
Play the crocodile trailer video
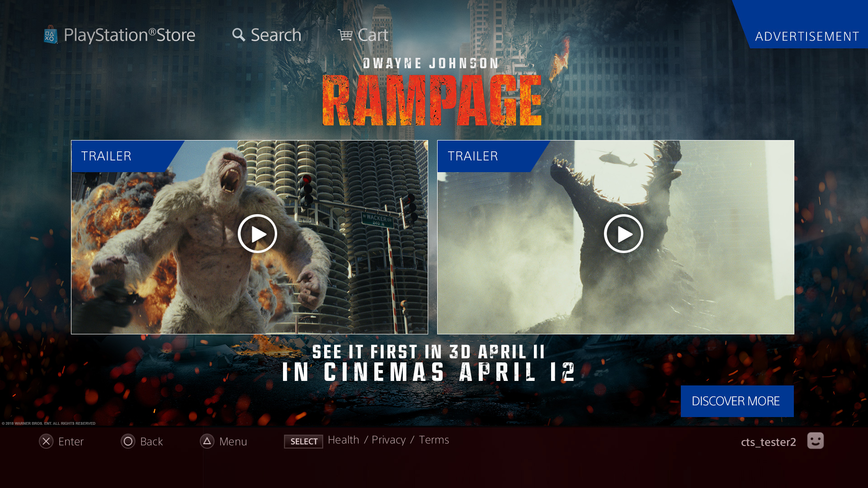624,234
